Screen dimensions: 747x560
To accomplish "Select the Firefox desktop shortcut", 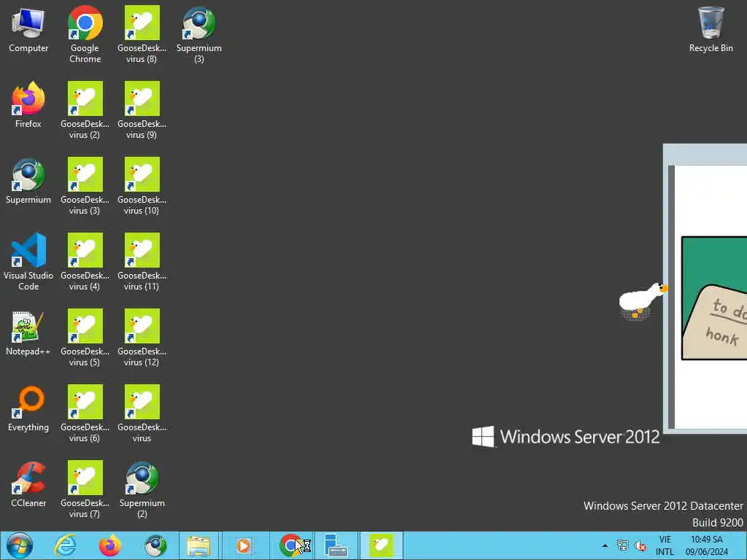I will [x=28, y=105].
